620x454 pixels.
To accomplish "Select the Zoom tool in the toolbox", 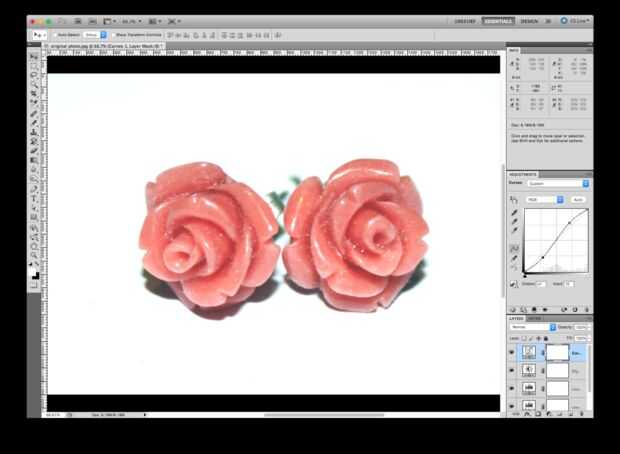I will [34, 255].
